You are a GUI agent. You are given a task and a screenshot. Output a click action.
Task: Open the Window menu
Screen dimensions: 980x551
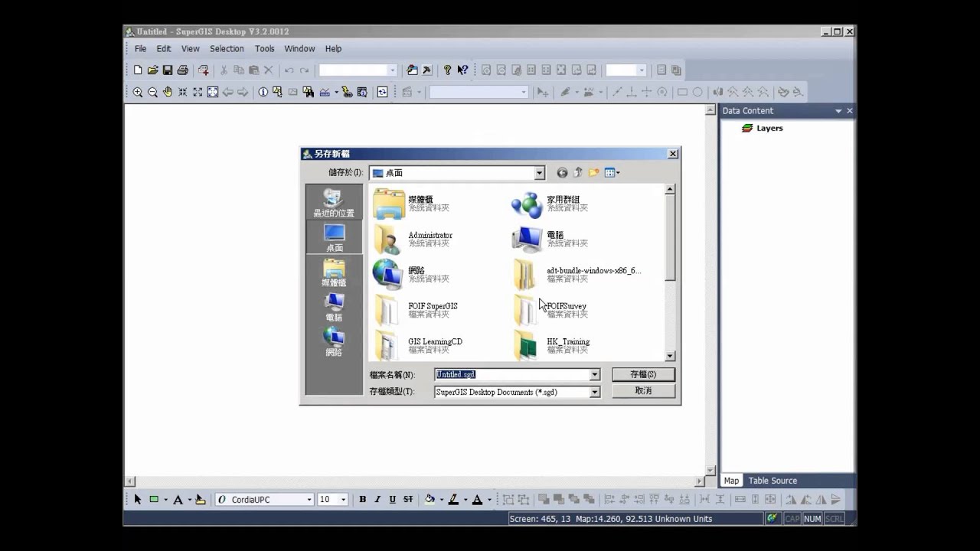point(300,48)
